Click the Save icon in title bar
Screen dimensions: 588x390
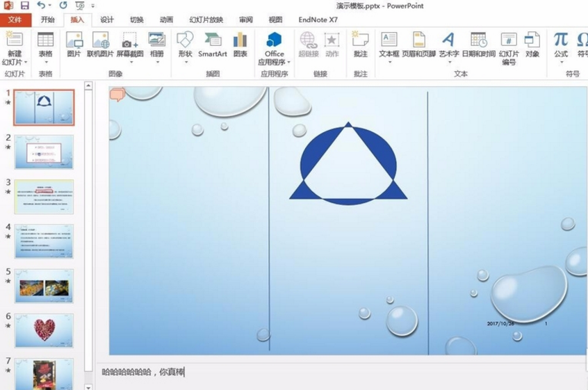[x=25, y=6]
